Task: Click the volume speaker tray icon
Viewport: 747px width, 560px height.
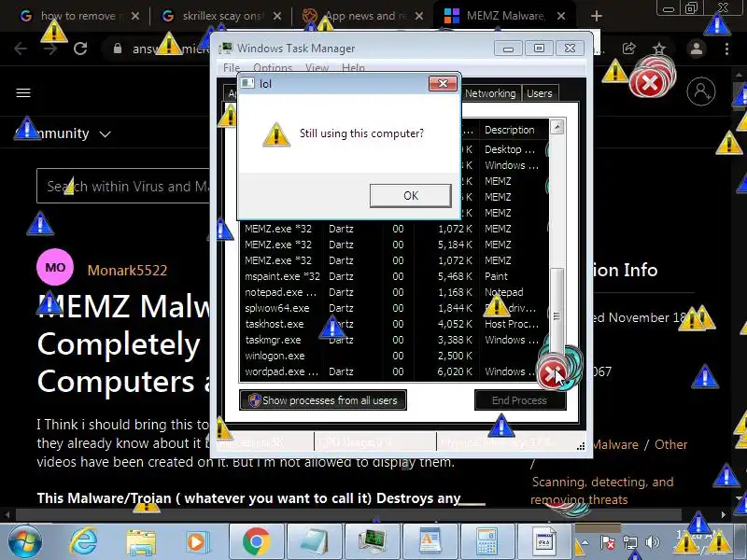Action: pos(652,542)
